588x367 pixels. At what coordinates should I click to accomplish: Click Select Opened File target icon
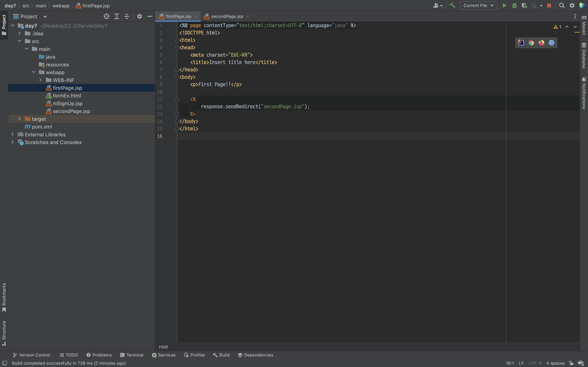coord(106,17)
